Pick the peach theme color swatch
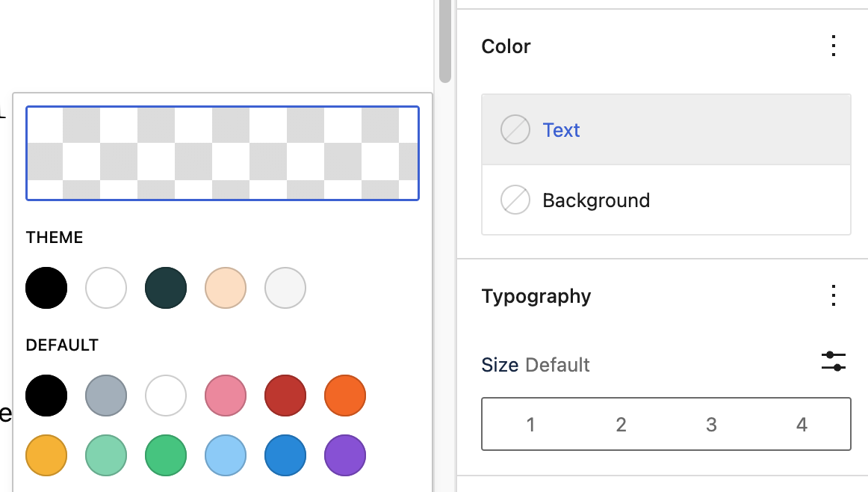The height and width of the screenshot is (492, 868). [225, 288]
